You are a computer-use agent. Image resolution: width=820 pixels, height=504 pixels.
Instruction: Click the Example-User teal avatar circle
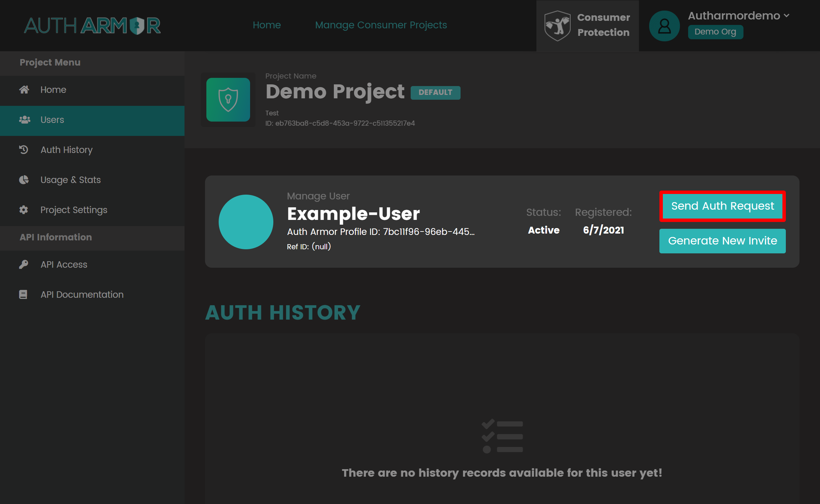(246, 222)
